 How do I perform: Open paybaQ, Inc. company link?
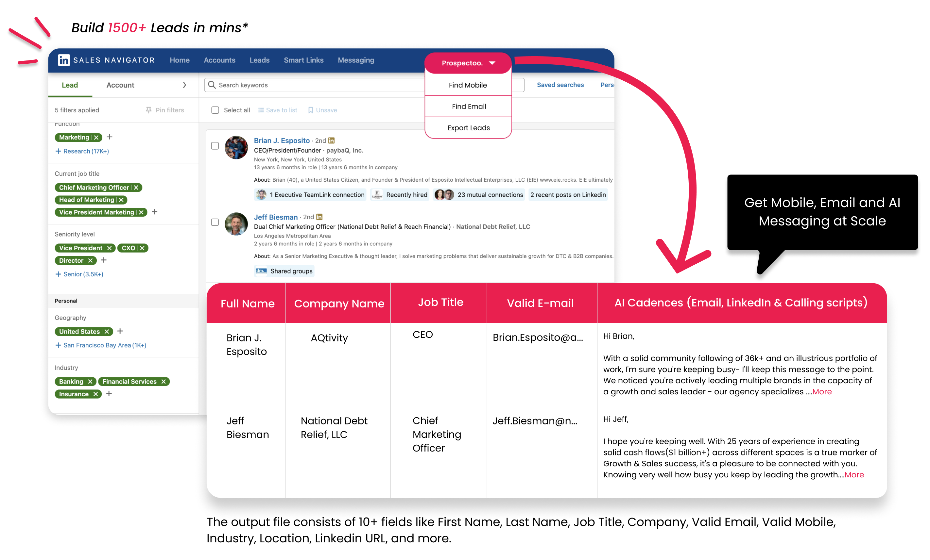click(345, 151)
